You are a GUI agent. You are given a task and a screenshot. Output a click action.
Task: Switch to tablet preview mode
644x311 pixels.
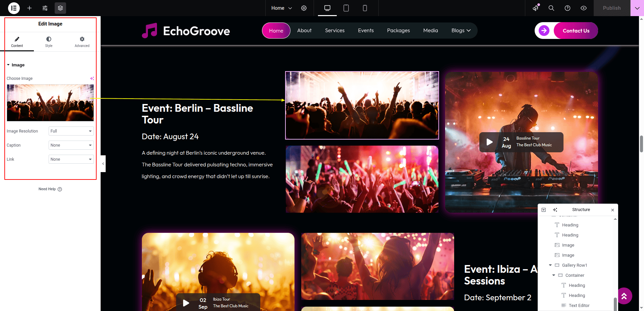[x=346, y=8]
